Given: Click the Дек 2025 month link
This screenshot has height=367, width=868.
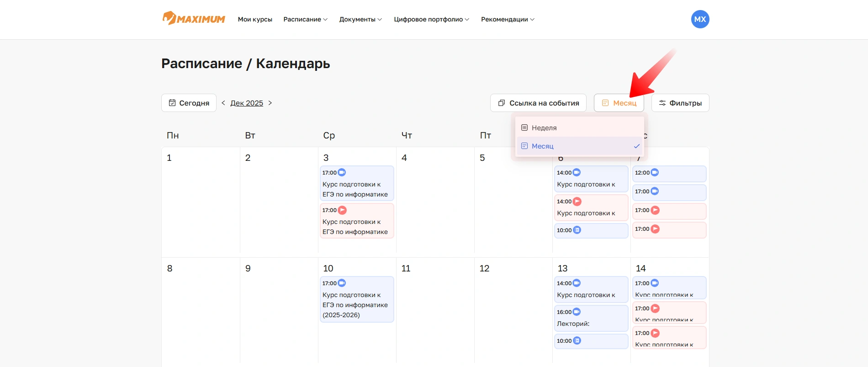Looking at the screenshot, I should (x=247, y=103).
